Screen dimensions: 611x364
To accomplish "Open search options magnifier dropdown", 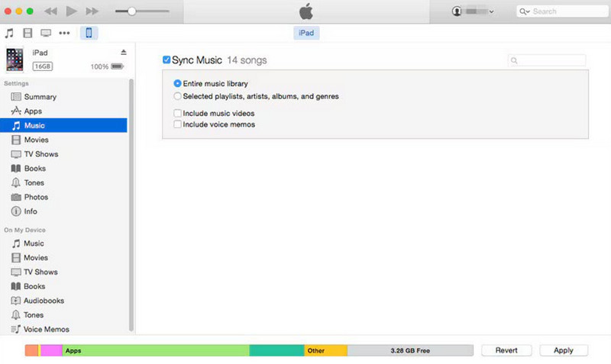I will pos(525,11).
